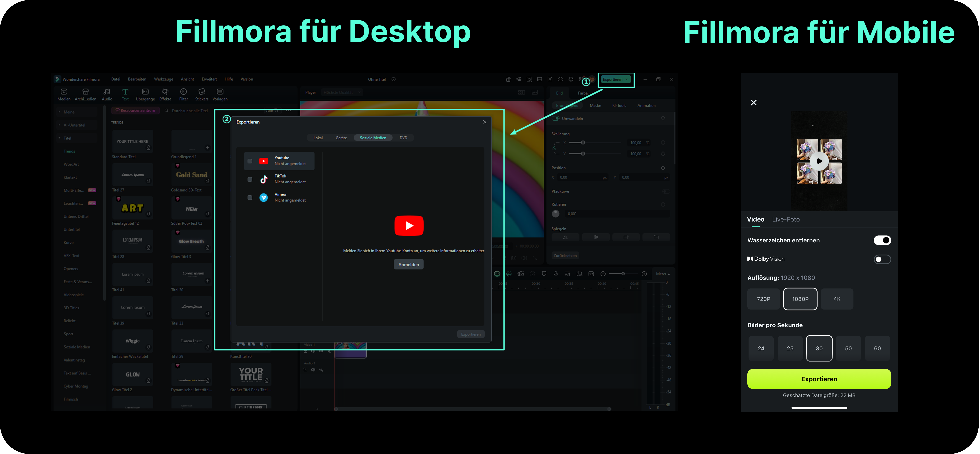
Task: Adjust the Skalierung X slider
Action: coord(595,143)
